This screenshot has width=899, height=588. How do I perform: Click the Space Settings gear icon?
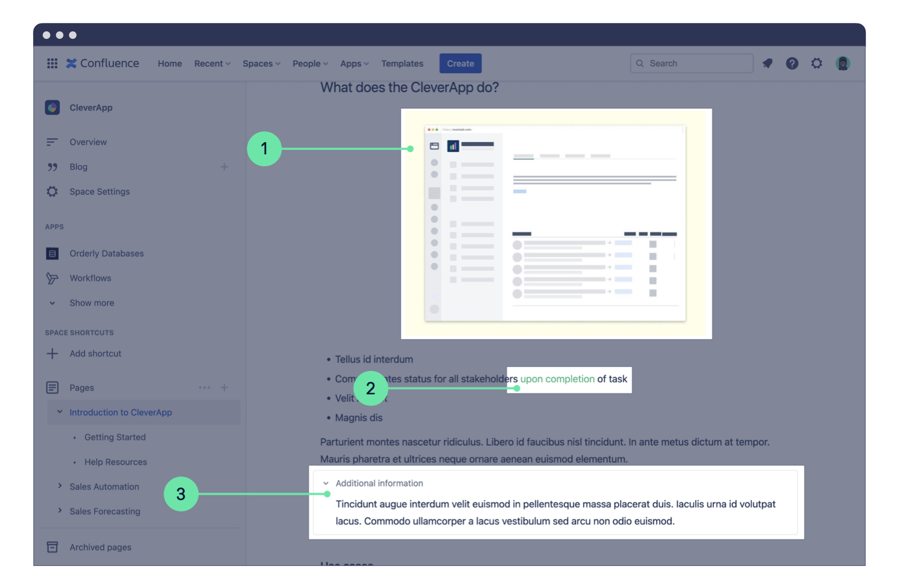tap(52, 191)
